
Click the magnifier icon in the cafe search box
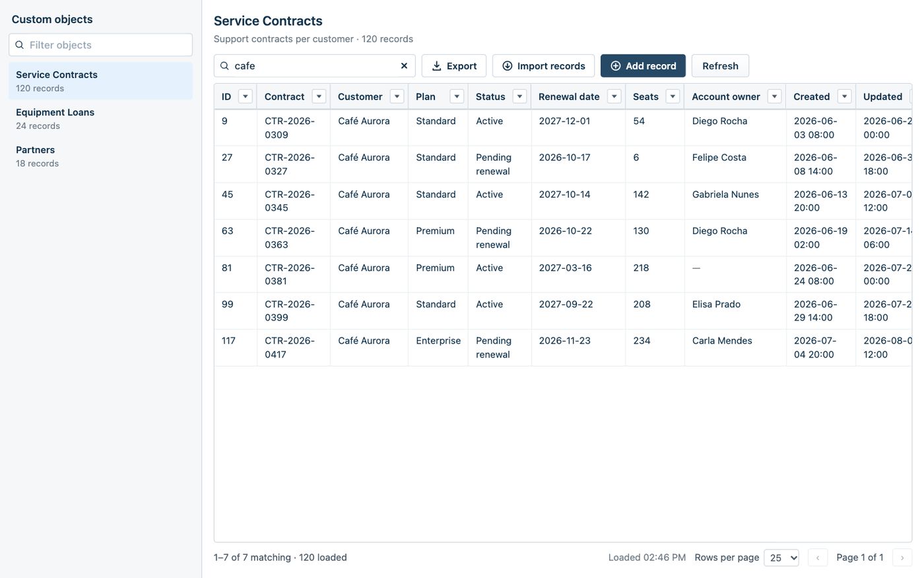224,66
